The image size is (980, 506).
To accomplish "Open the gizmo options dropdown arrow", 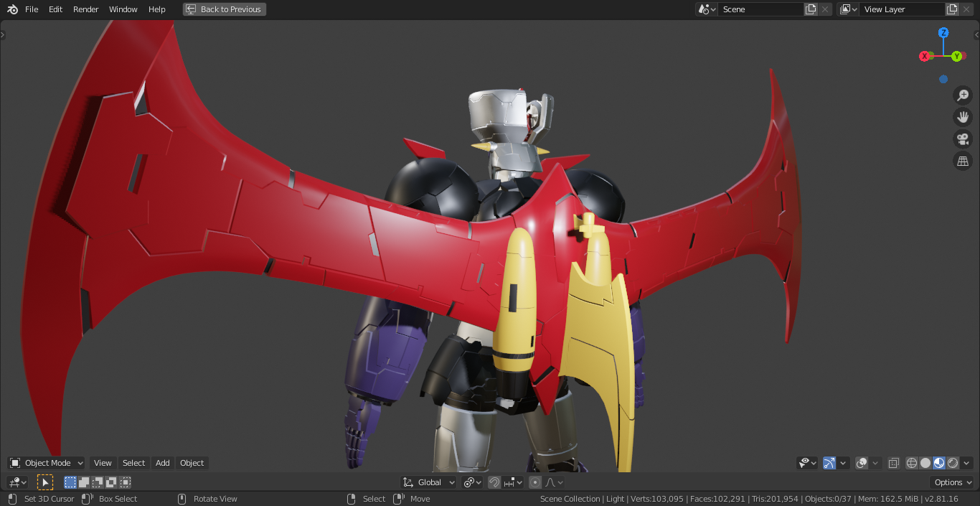I will [844, 463].
